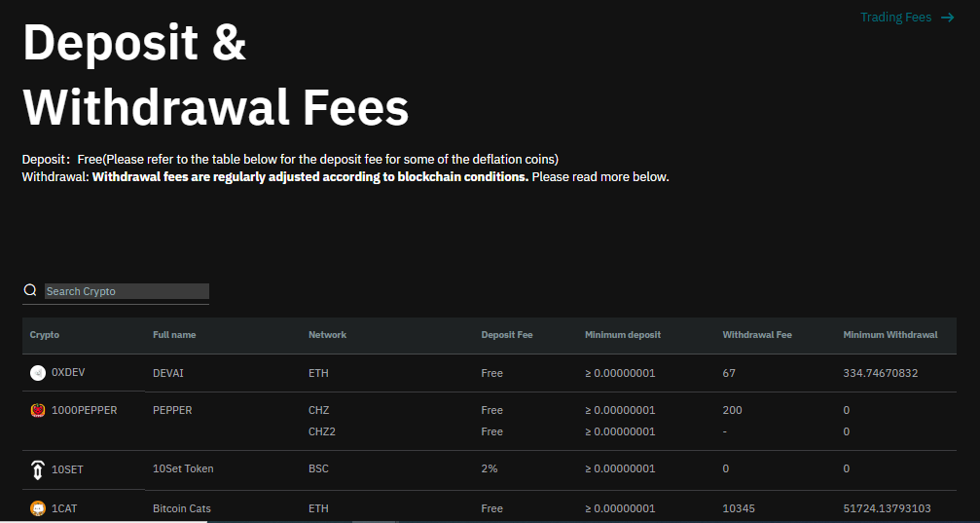
Task: Click the 10SET token icon
Action: (38, 469)
